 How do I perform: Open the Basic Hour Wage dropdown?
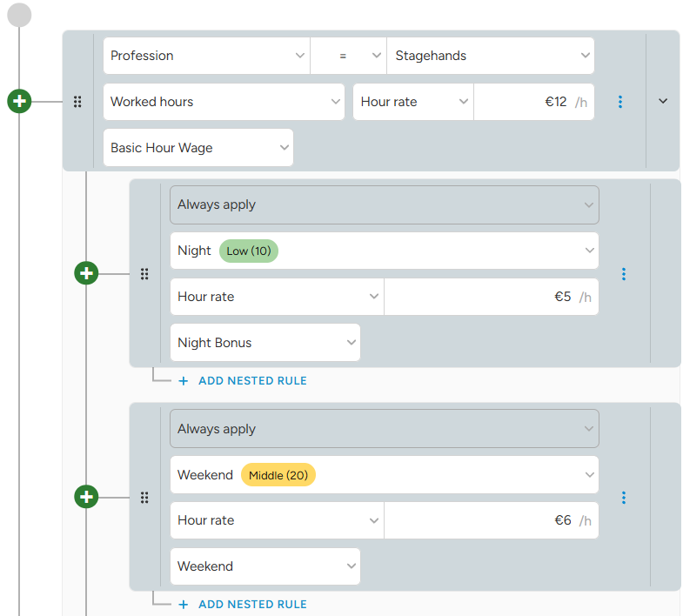198,147
